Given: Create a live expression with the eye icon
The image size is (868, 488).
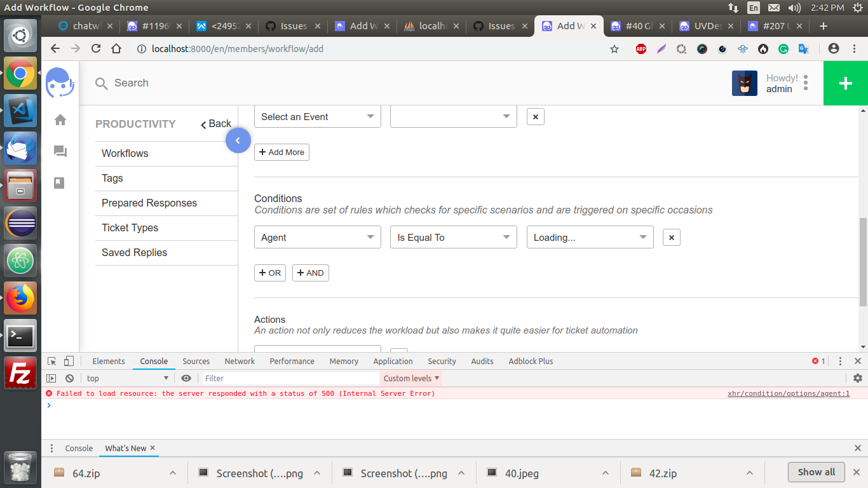Looking at the screenshot, I should point(186,378).
